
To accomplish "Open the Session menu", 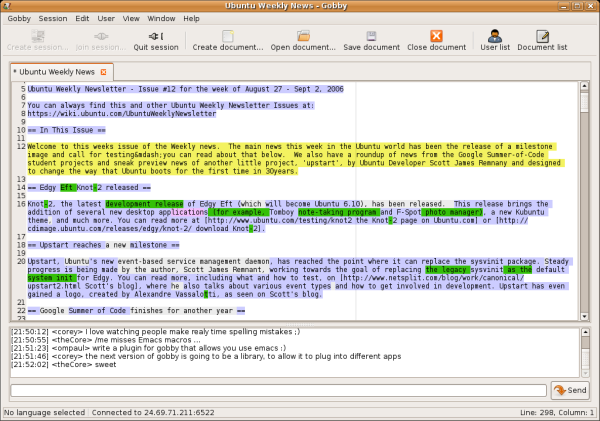I will (53, 18).
